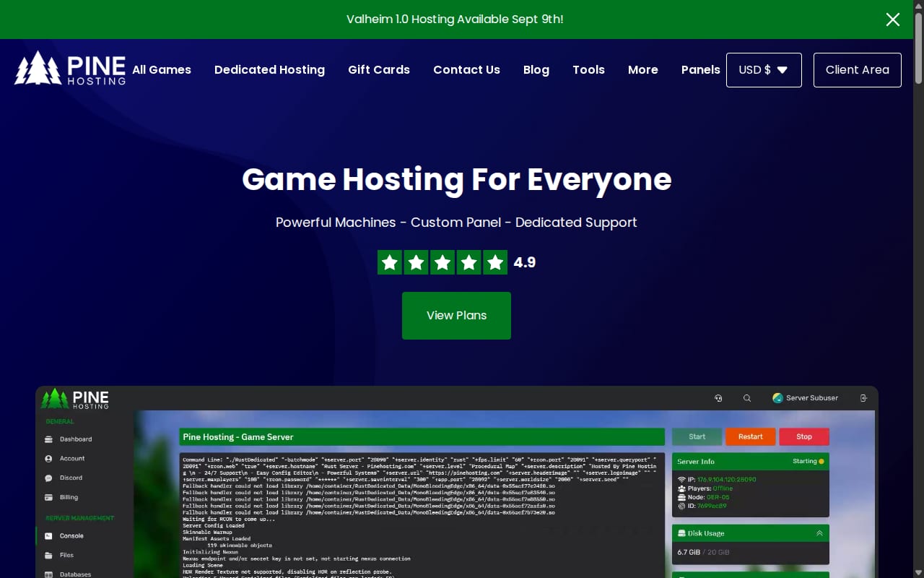Click the Server Subuser avatar icon
This screenshot has width=924, height=578.
pos(777,398)
